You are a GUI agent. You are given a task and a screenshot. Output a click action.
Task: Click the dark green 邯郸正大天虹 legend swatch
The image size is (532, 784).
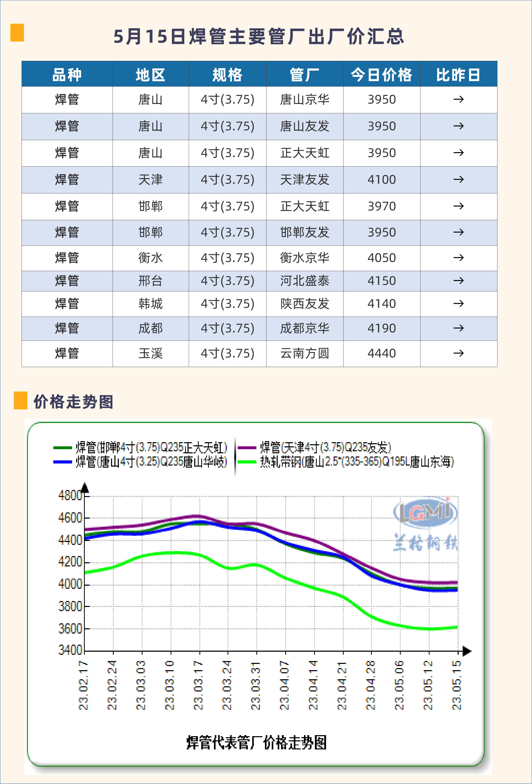63,448
